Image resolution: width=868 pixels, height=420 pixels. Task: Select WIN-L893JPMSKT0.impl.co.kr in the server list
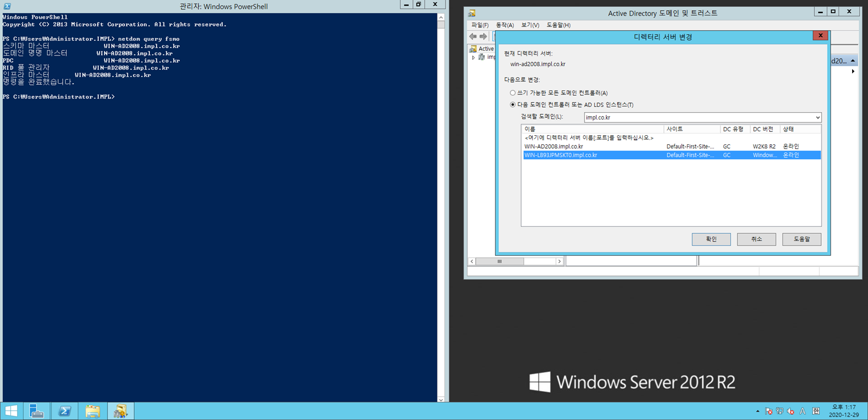pos(671,155)
